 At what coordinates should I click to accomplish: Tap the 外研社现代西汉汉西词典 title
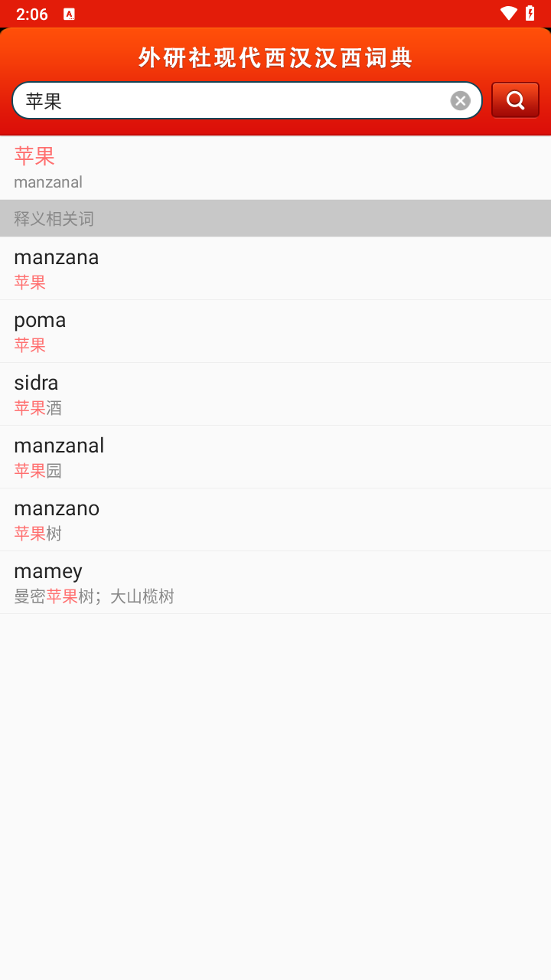[275, 58]
